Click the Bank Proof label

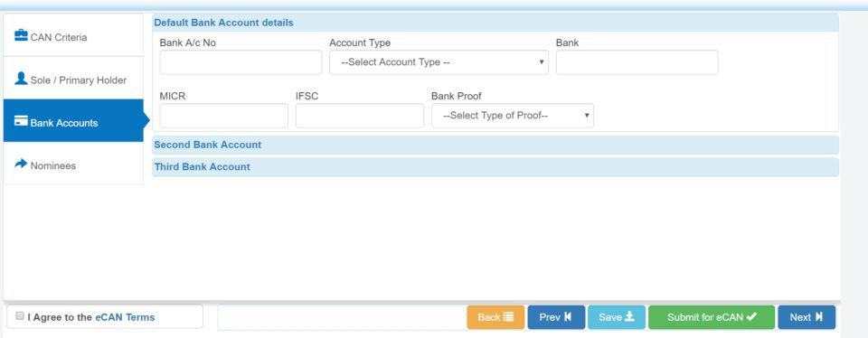pos(456,96)
